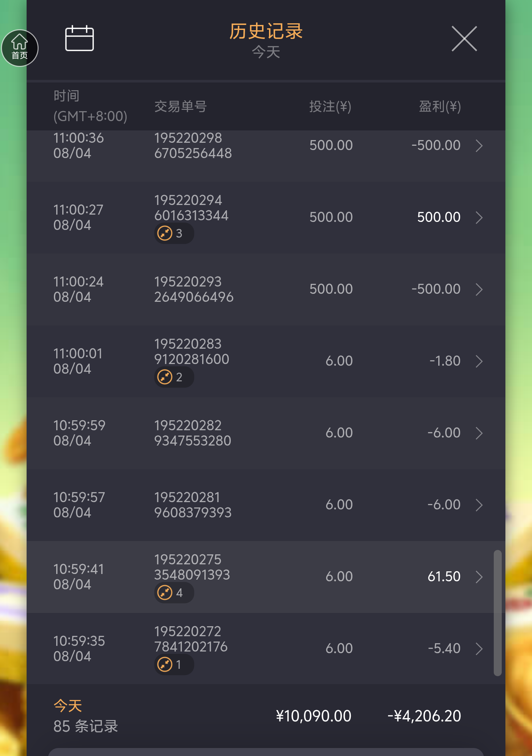Click the 今天 subtitle under the title
Viewport: 532px width, 756px height.
266,52
